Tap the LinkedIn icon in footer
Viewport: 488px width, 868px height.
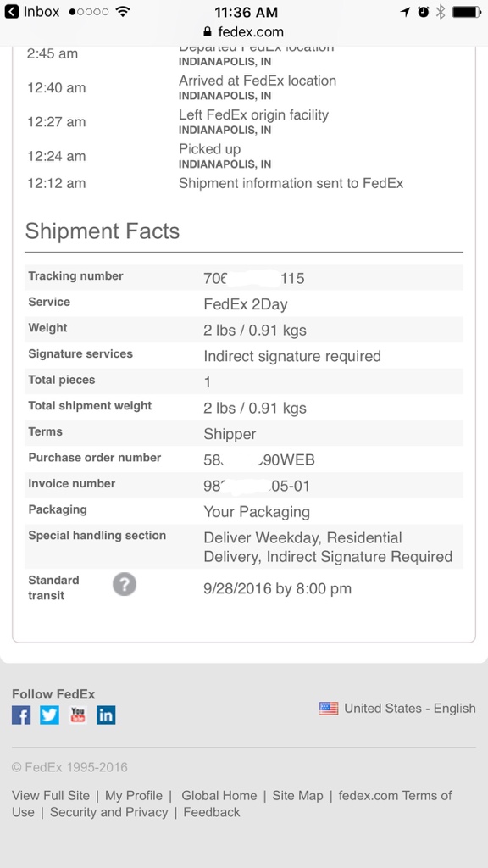tap(106, 715)
